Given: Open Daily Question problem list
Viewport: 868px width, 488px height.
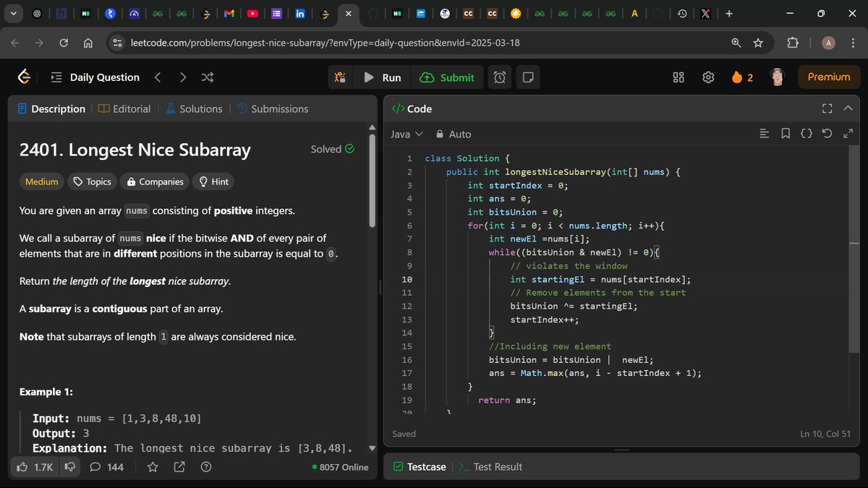Looking at the screenshot, I should pos(94,77).
